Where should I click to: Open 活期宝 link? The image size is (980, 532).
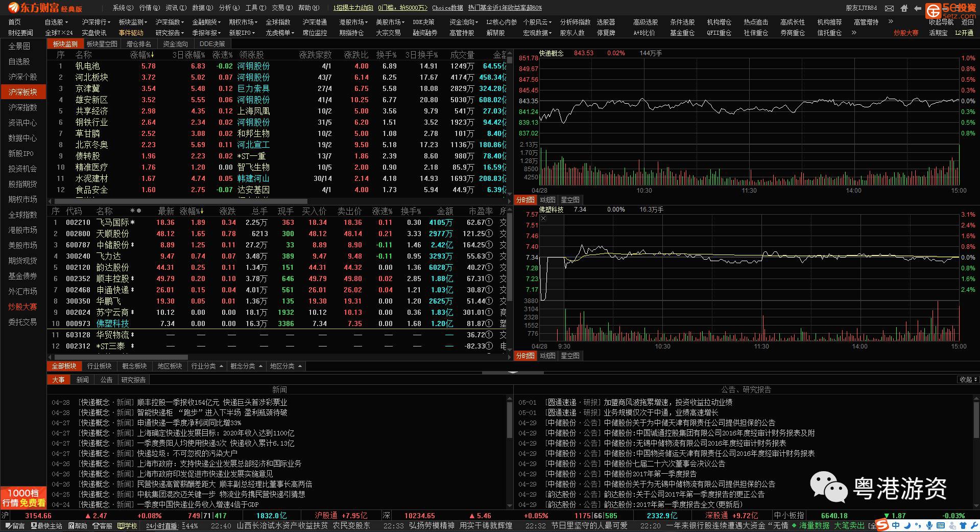(x=938, y=33)
